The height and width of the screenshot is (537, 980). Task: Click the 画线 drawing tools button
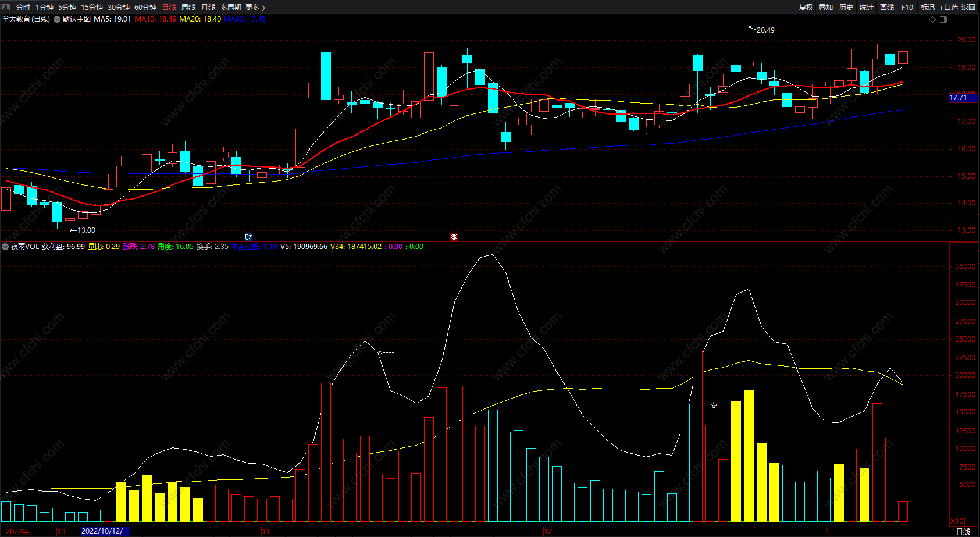tap(887, 7)
